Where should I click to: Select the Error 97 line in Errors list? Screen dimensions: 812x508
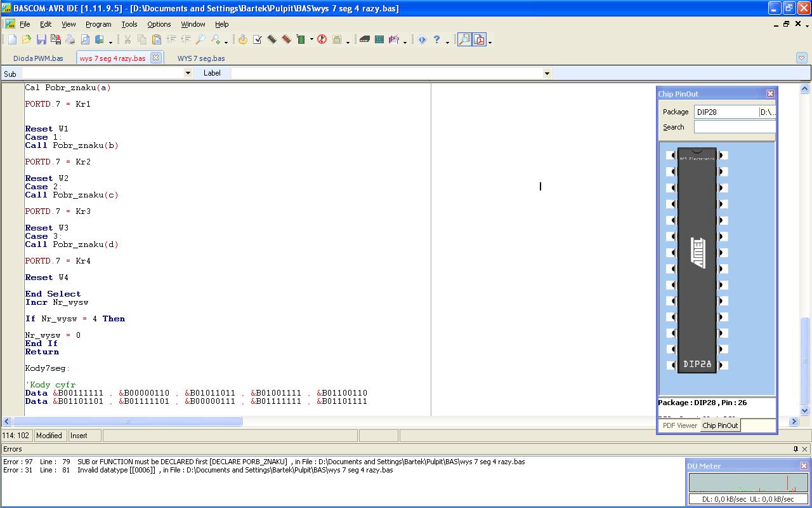tap(264, 462)
